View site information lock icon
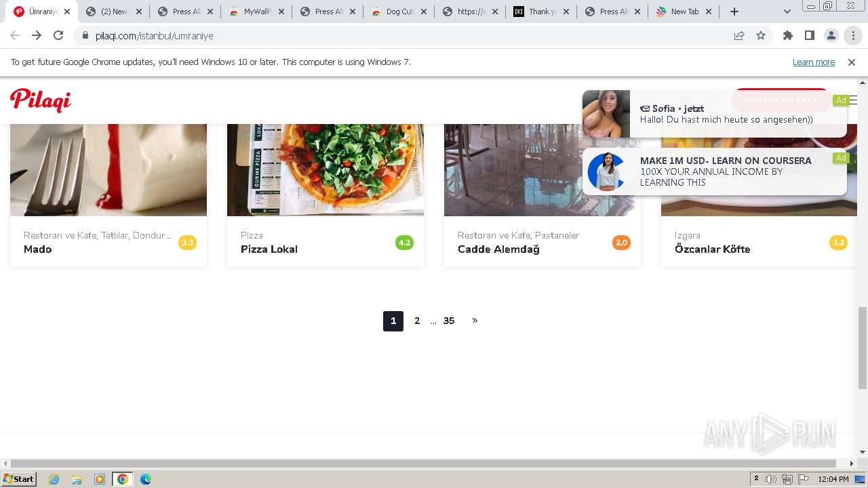The image size is (868, 488). tap(85, 36)
